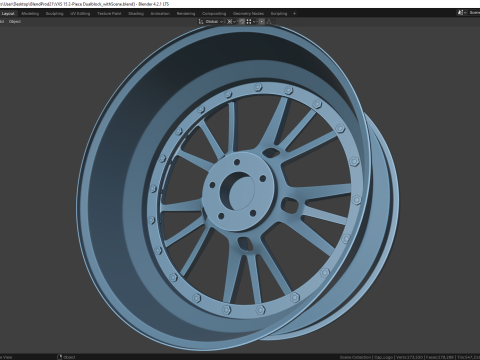Screen dimensions: 480x360
Task: Open the Object menu in viewport header
Action: point(15,22)
